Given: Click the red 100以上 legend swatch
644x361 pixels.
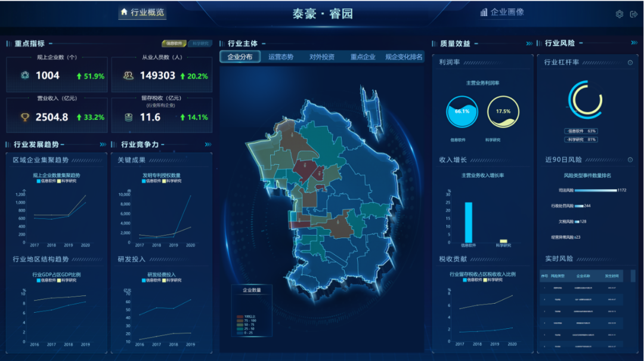Looking at the screenshot, I should click(x=240, y=316).
